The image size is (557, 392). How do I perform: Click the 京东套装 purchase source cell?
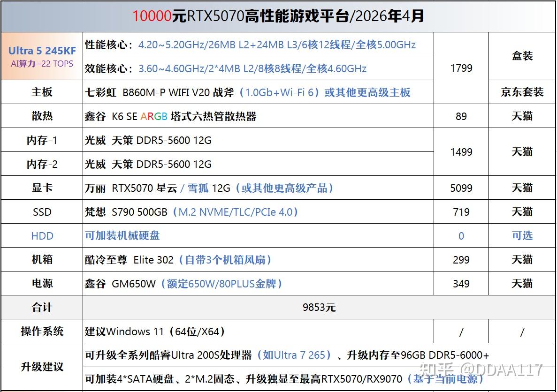coord(522,92)
